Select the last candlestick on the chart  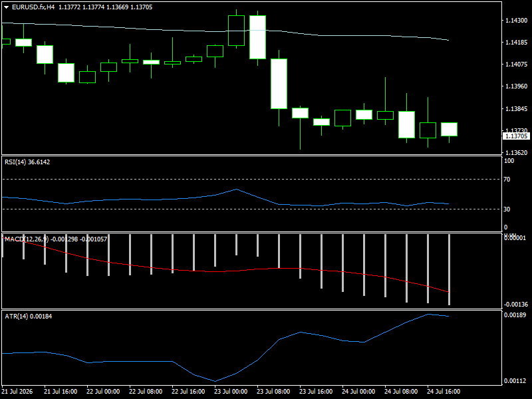[x=450, y=130]
